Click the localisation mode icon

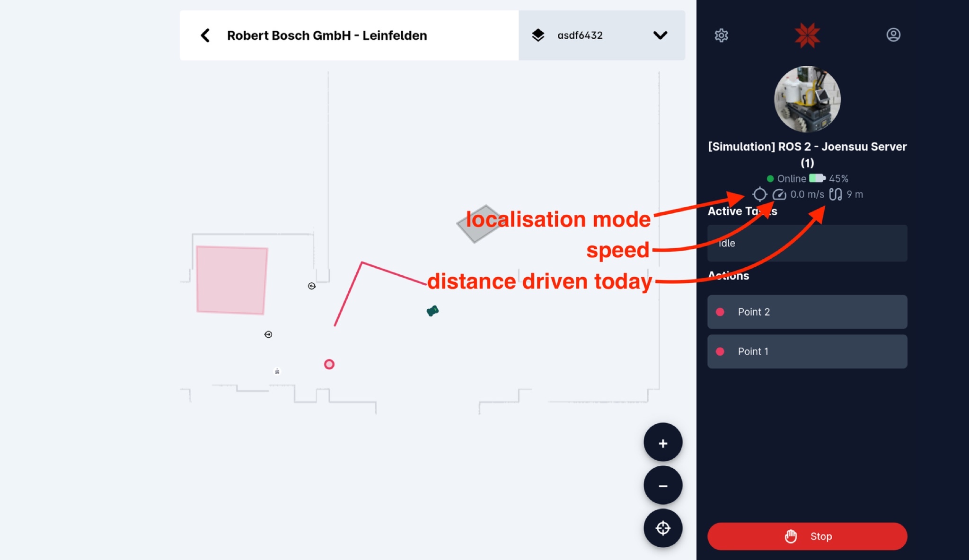759,194
